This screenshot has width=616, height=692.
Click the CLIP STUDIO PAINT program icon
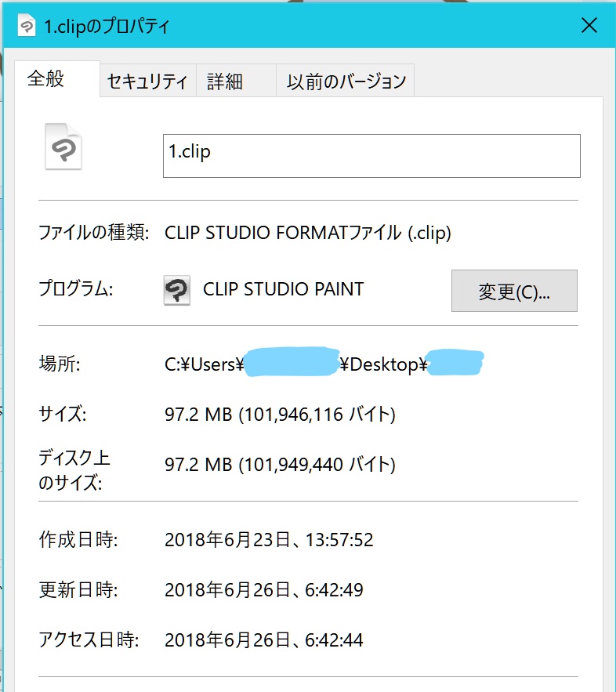[177, 290]
